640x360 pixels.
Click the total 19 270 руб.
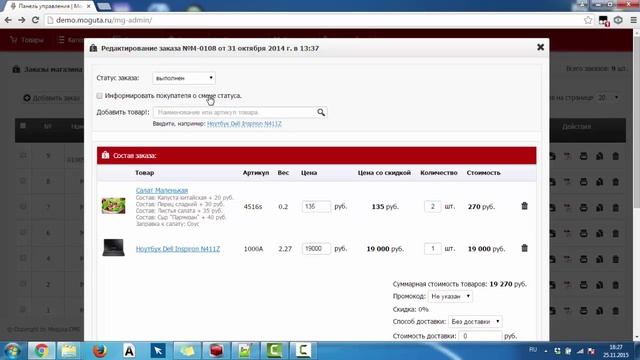508,284
